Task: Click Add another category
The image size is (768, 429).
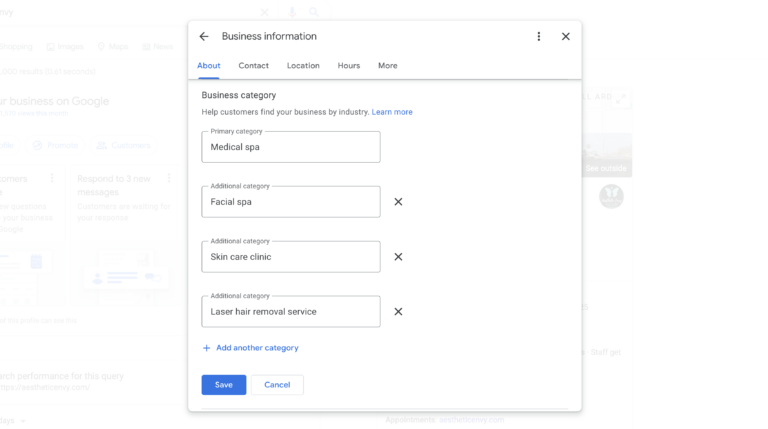Action: coord(251,348)
